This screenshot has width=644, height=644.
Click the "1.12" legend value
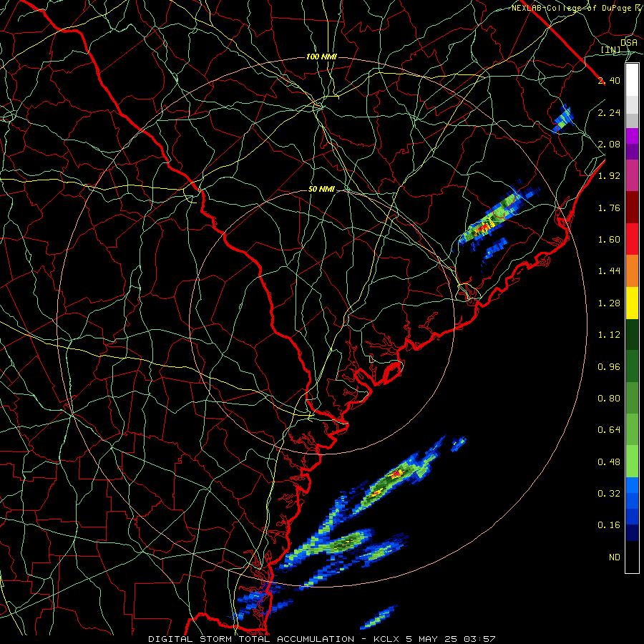[x=609, y=335]
